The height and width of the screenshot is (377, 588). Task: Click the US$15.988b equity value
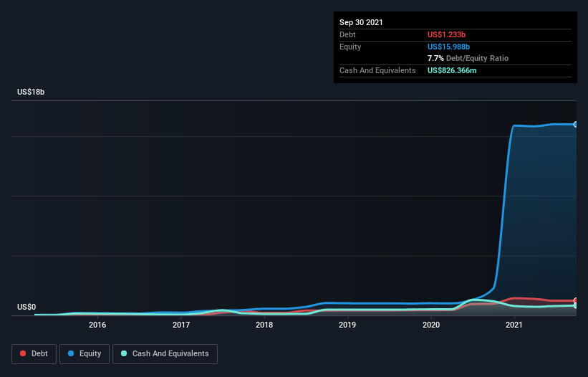448,47
